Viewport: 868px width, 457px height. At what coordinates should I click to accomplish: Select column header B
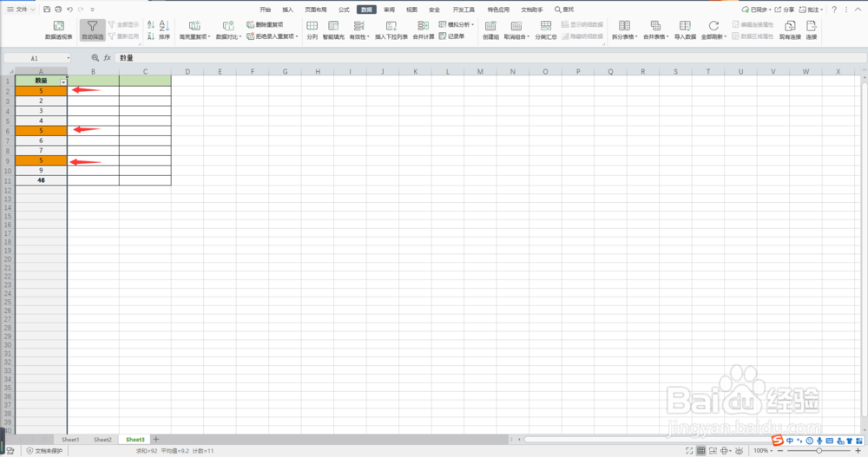point(93,71)
